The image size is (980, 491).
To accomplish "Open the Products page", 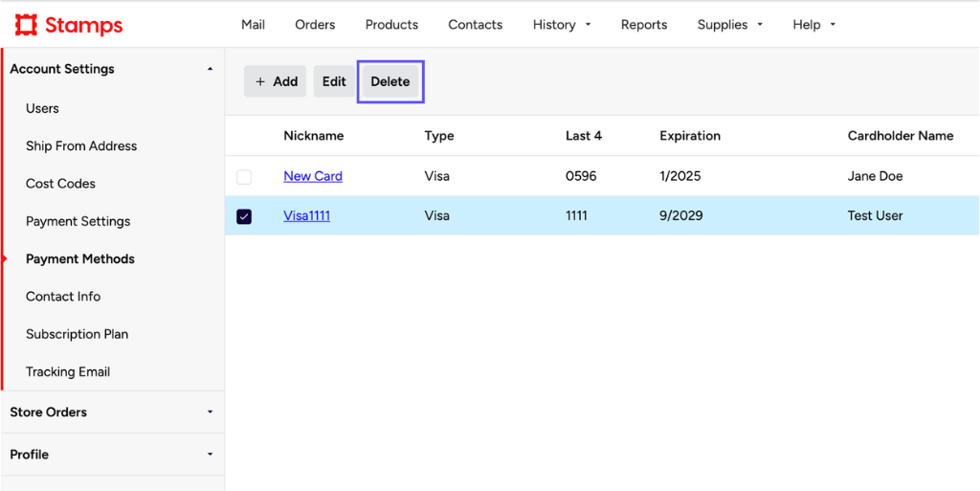I will click(x=391, y=25).
